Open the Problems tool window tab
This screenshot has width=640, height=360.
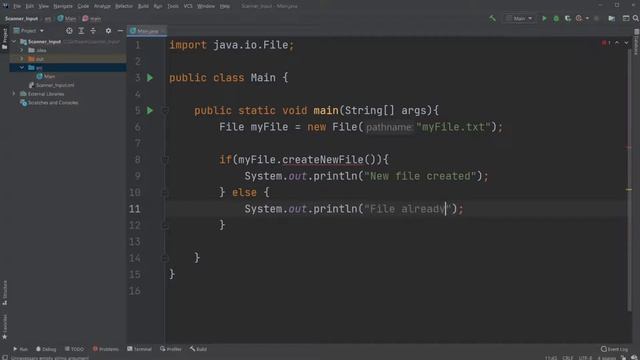(x=106, y=349)
